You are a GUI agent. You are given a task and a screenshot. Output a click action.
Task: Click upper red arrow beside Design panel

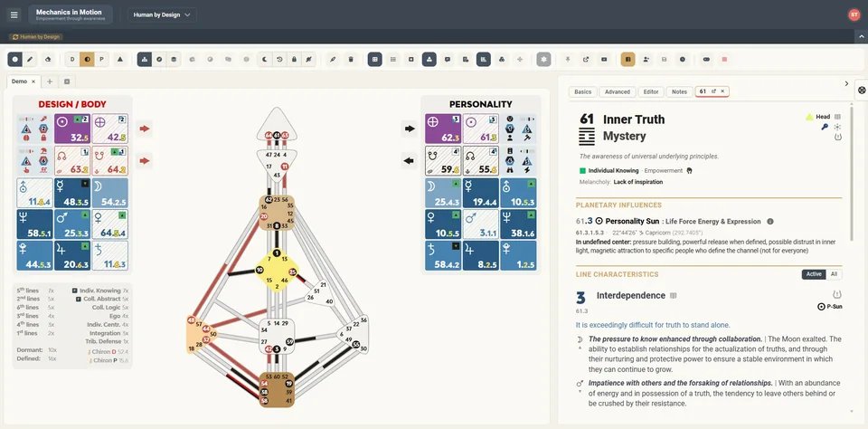(x=145, y=129)
